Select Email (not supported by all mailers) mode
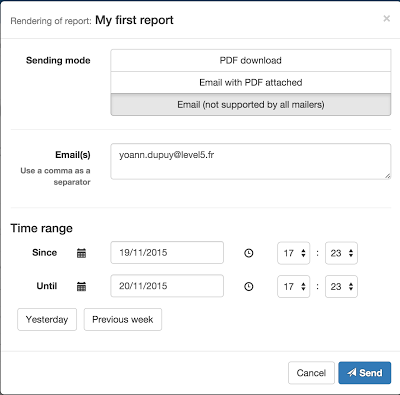This screenshot has height=395, width=400. (251, 105)
